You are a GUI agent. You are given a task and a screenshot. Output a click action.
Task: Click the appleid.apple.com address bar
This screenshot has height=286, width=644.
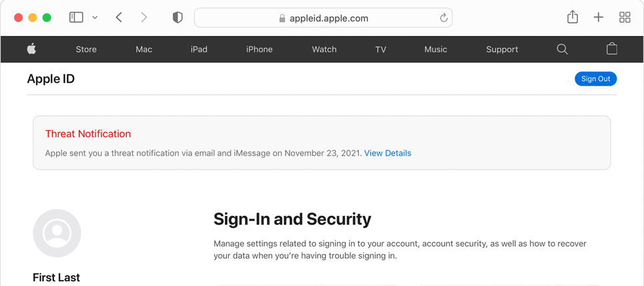[323, 18]
